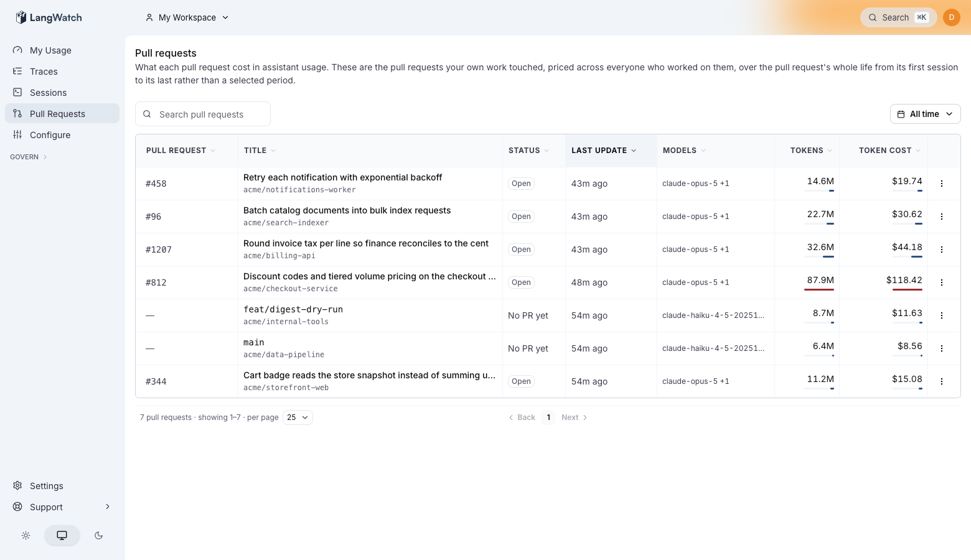The width and height of the screenshot is (971, 560).
Task: Click the Pull requests page heading
Action: (x=166, y=54)
